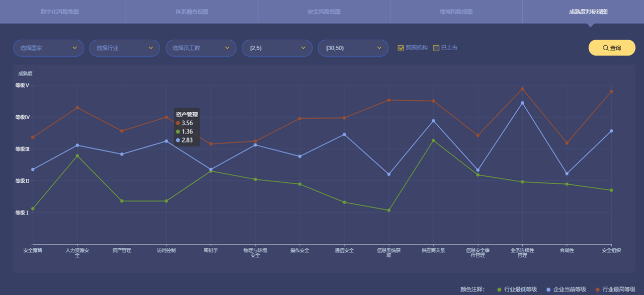Screen dimensions: 644x295
Task: Open the 体系融合视图 tab
Action: tap(192, 12)
